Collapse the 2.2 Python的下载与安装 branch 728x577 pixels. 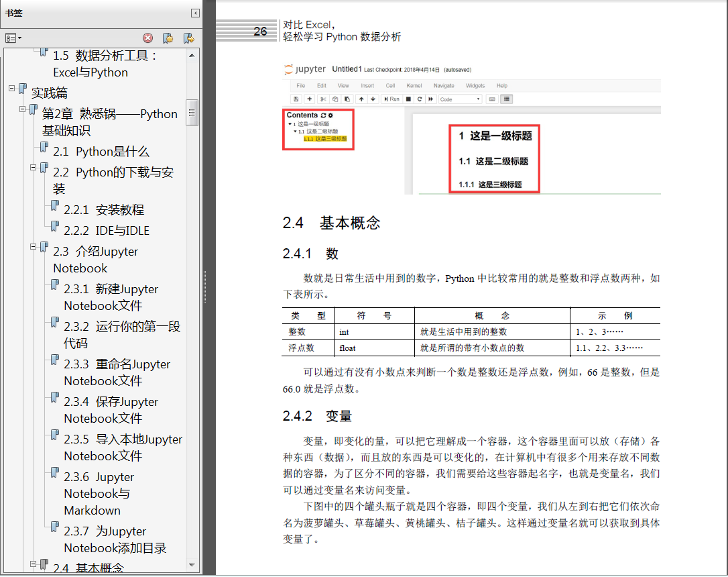pyautogui.click(x=34, y=167)
